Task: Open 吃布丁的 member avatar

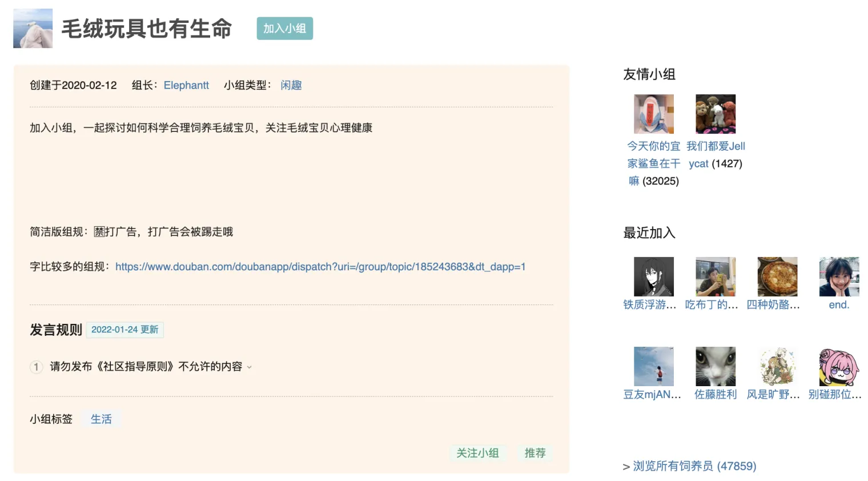Action: (x=716, y=276)
